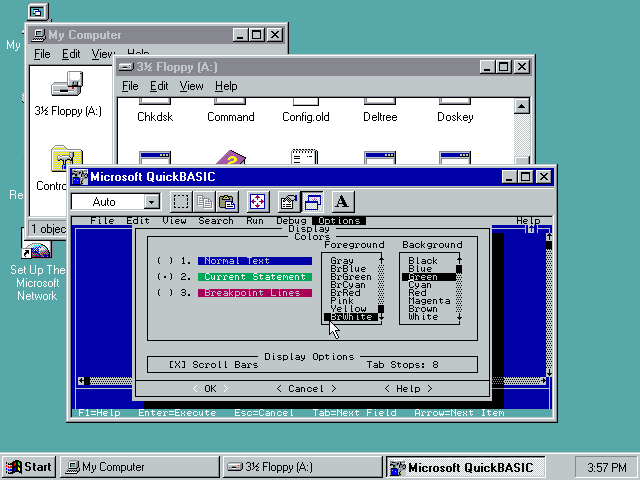Choose Red in the Background list

pyautogui.click(x=417, y=293)
